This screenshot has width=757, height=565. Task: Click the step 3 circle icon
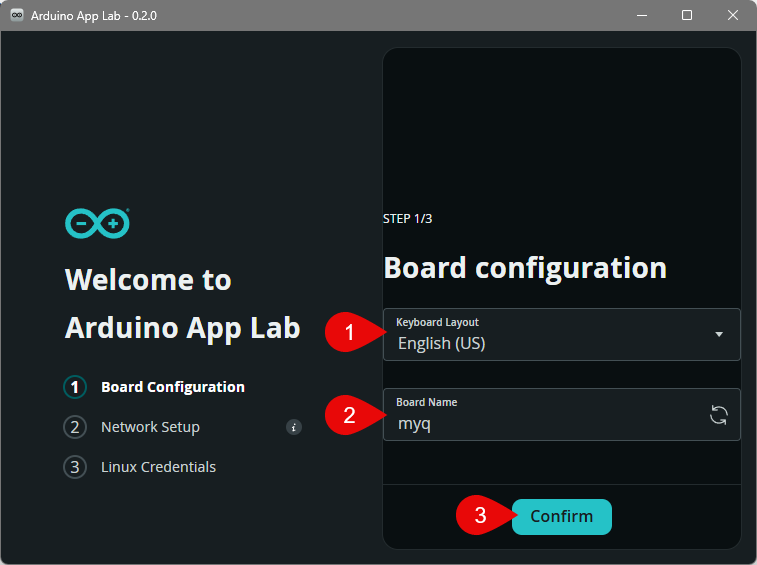[x=75, y=467]
